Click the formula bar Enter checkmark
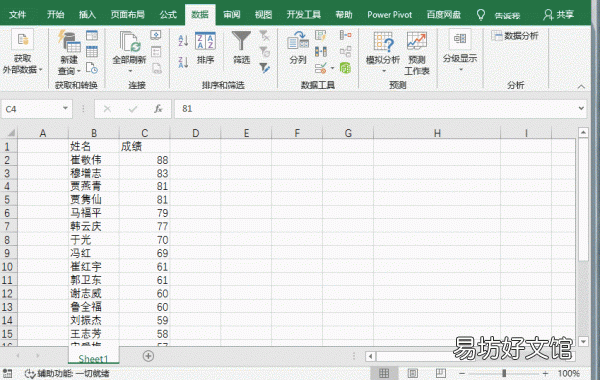 point(133,109)
